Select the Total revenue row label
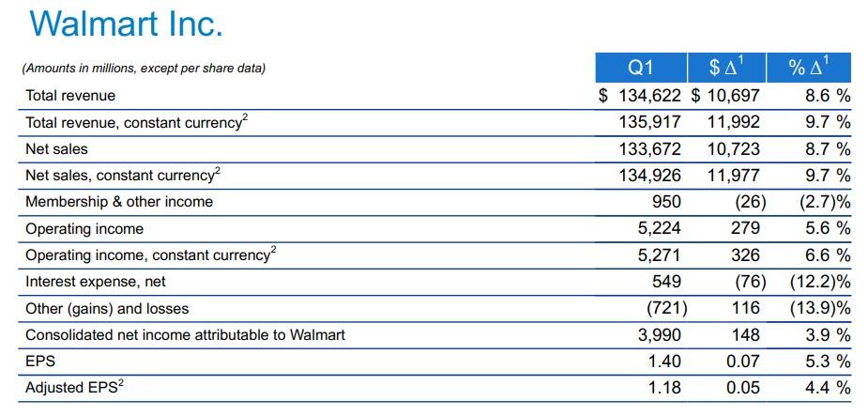The height and width of the screenshot is (416, 868). coord(70,96)
